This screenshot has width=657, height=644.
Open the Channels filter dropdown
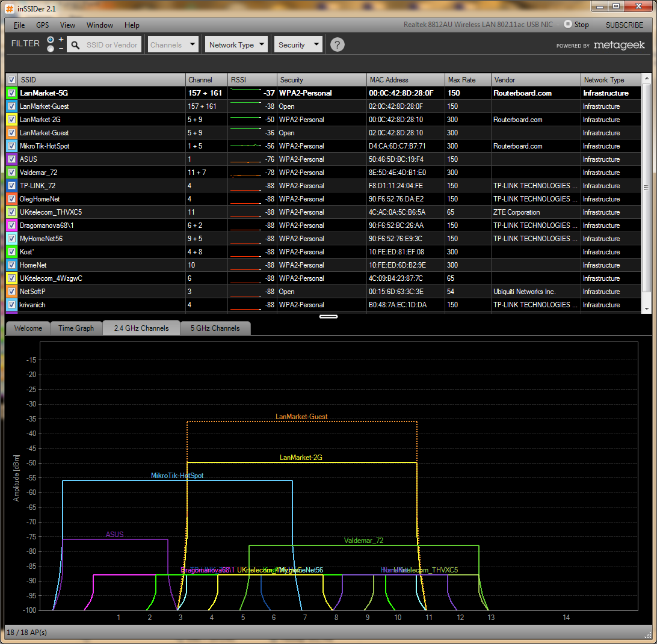[x=173, y=44]
